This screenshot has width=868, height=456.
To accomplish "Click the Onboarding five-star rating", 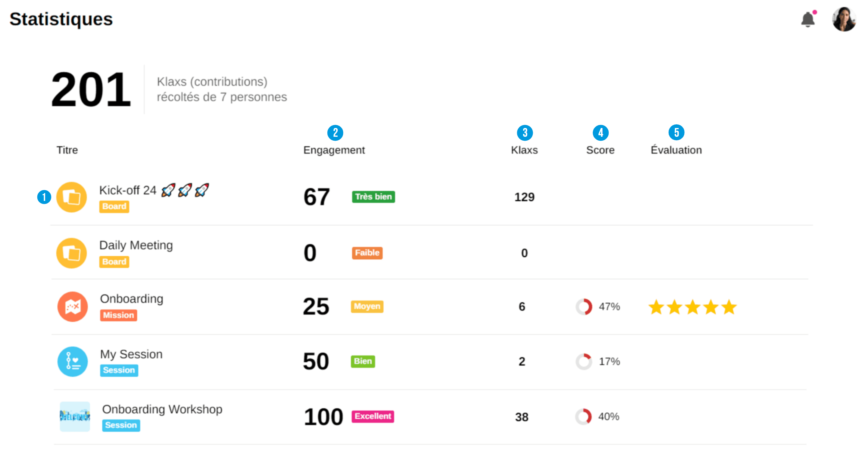I will [692, 307].
